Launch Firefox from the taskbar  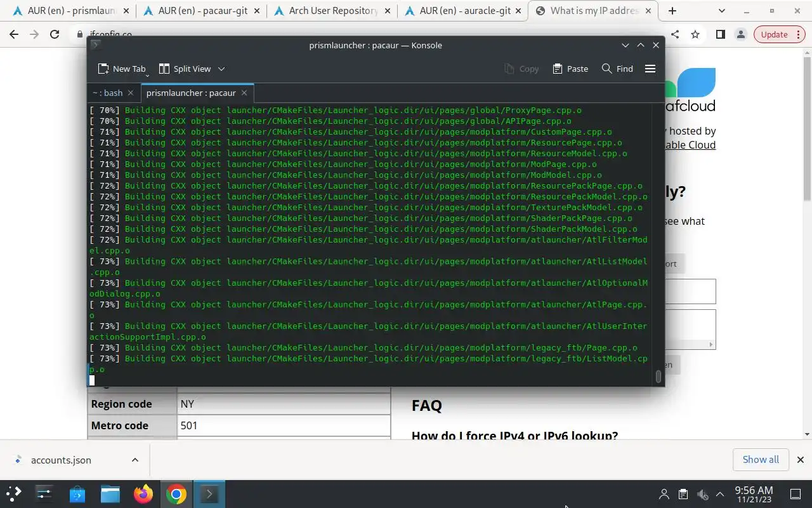[143, 493]
